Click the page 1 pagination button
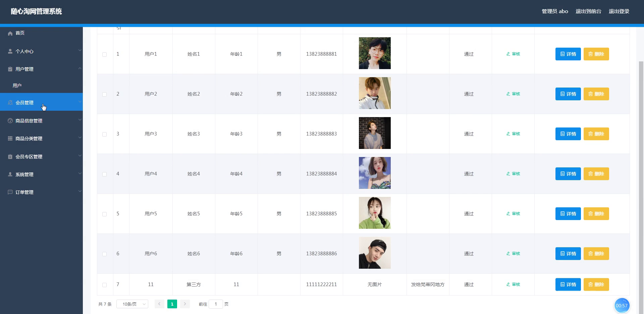This screenshot has width=644, height=314. pos(172,304)
